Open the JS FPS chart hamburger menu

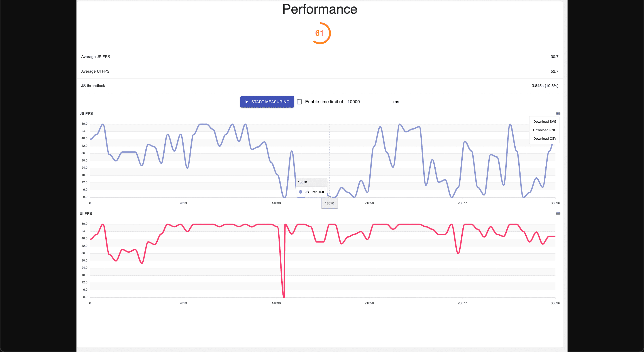click(558, 114)
